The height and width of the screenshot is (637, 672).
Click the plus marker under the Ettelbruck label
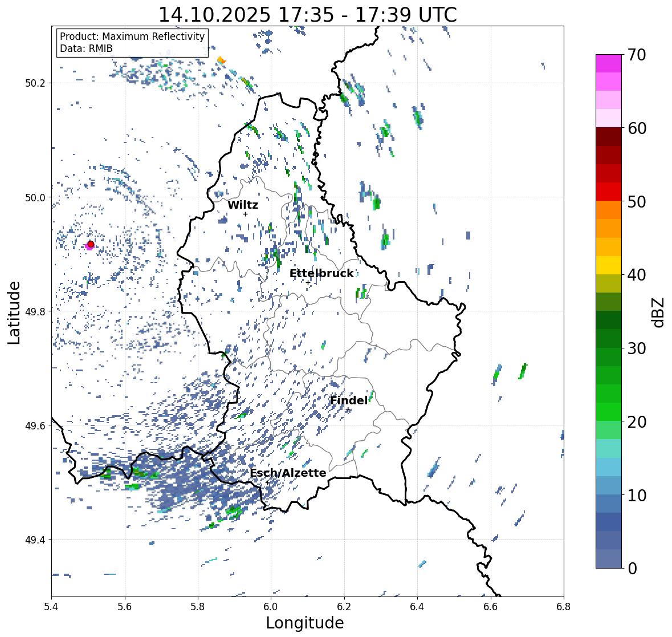308,282
